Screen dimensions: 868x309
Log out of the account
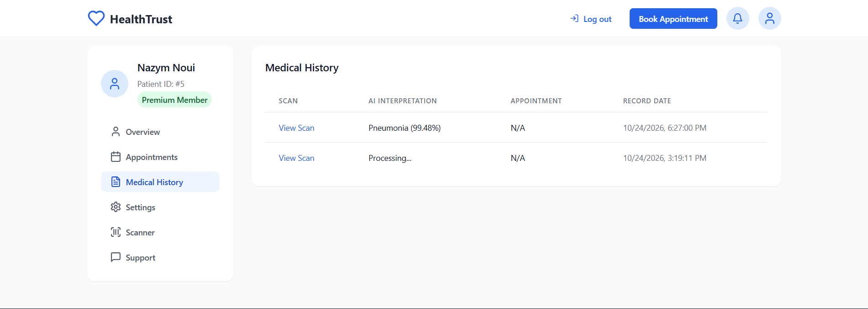(x=591, y=19)
